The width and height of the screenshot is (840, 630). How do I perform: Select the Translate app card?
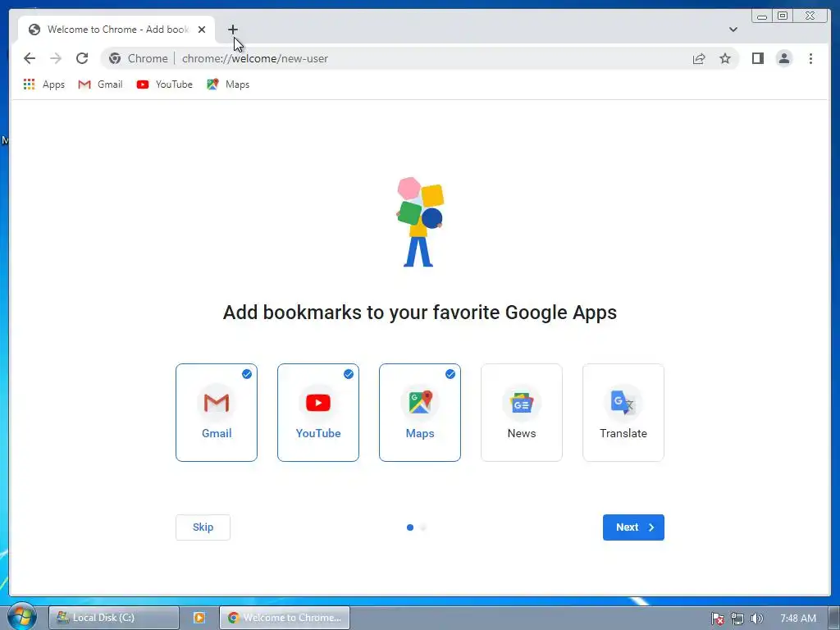pyautogui.click(x=623, y=413)
